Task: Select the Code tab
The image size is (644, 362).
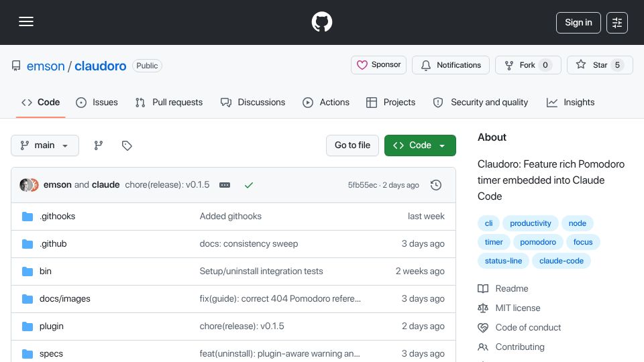Action: pyautogui.click(x=41, y=102)
